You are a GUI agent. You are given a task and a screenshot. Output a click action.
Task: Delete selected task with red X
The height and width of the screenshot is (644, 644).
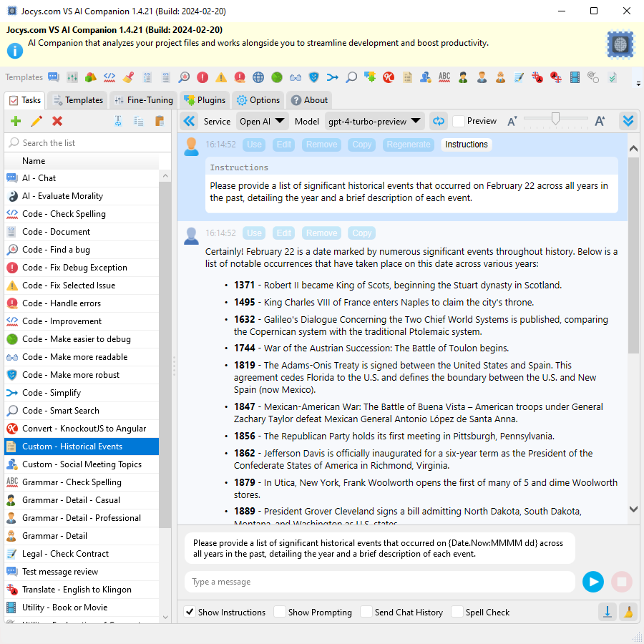(57, 121)
